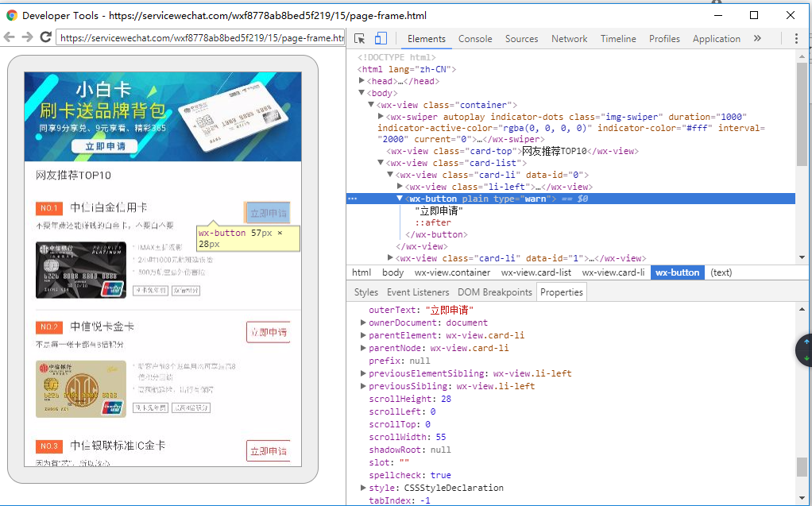Viewport: 812px width, 506px height.
Task: Select the (text) breadcrumb
Action: pyautogui.click(x=721, y=272)
